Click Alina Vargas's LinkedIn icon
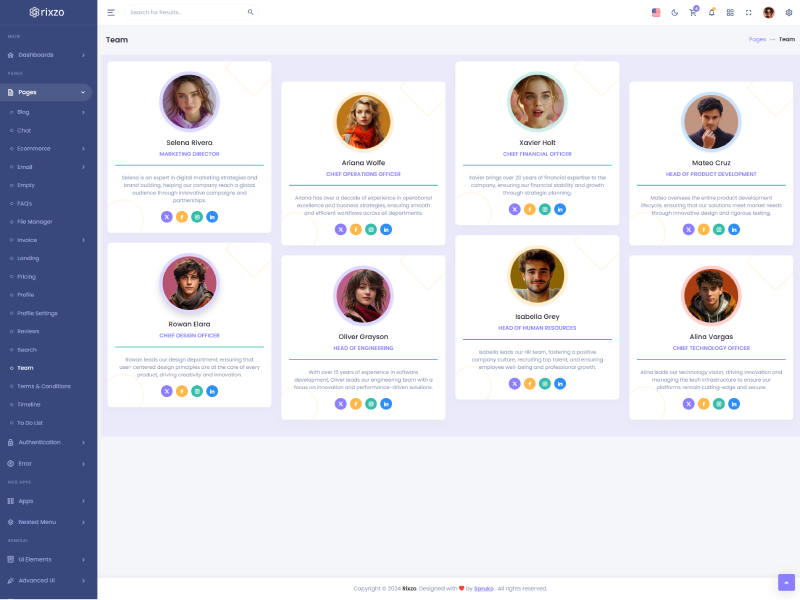The height and width of the screenshot is (600, 800). 734,404
